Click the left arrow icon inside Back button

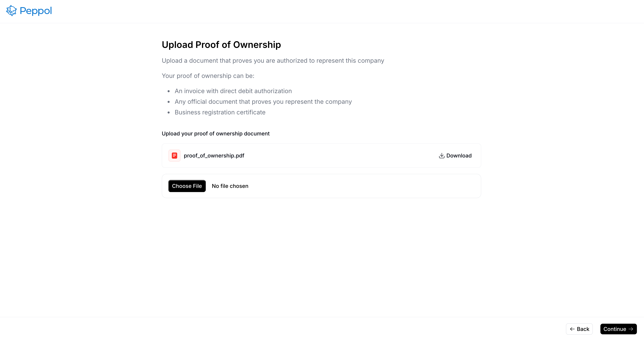pos(573,329)
